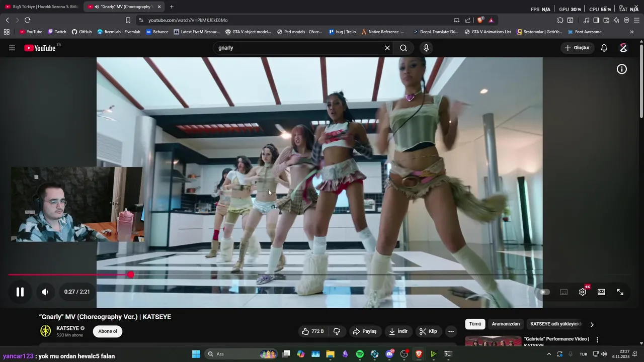Open a new browser tab
Image resolution: width=644 pixels, height=362 pixels.
[x=172, y=7]
